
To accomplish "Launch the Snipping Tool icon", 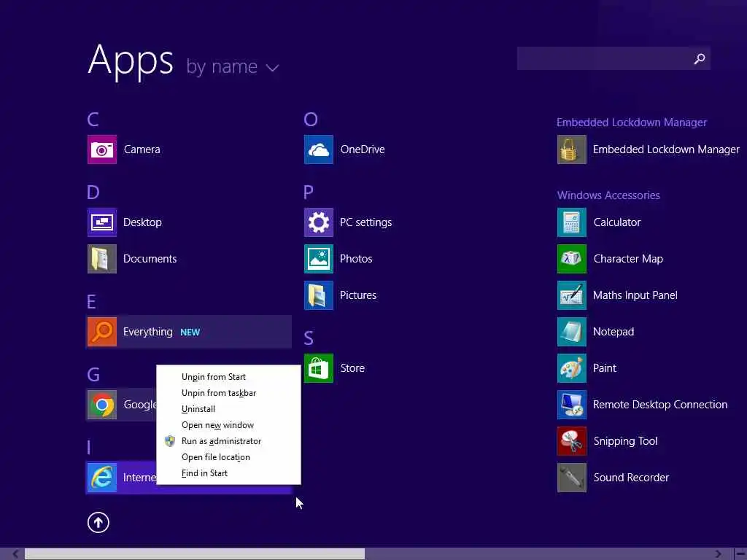I will [x=572, y=441].
